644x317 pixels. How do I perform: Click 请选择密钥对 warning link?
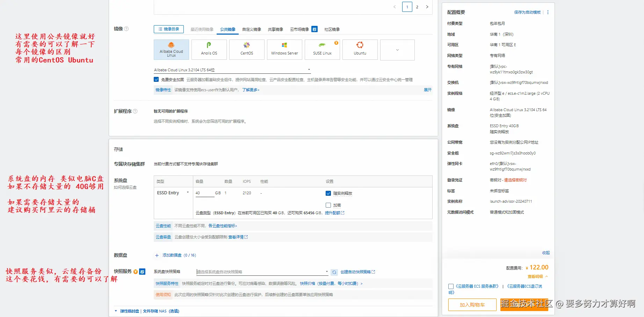click(515, 180)
